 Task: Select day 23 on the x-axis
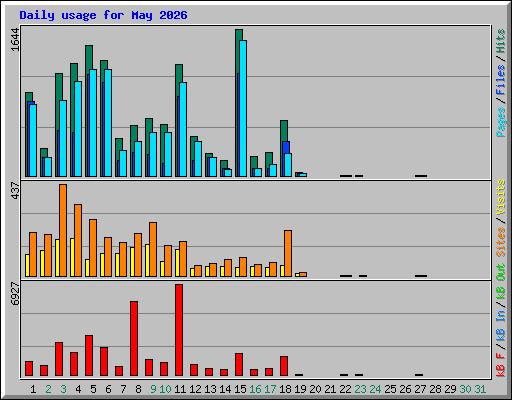[360, 389]
